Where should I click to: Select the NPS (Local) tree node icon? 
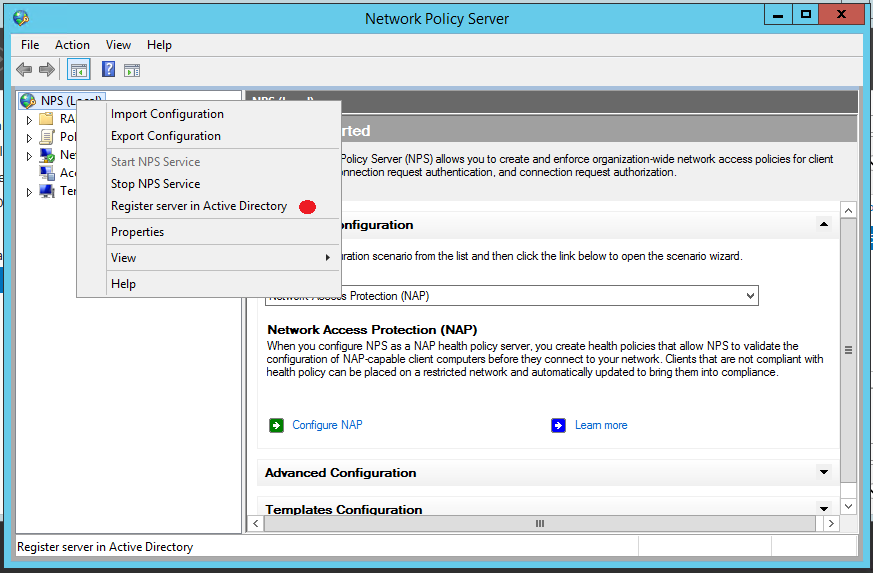click(x=28, y=101)
